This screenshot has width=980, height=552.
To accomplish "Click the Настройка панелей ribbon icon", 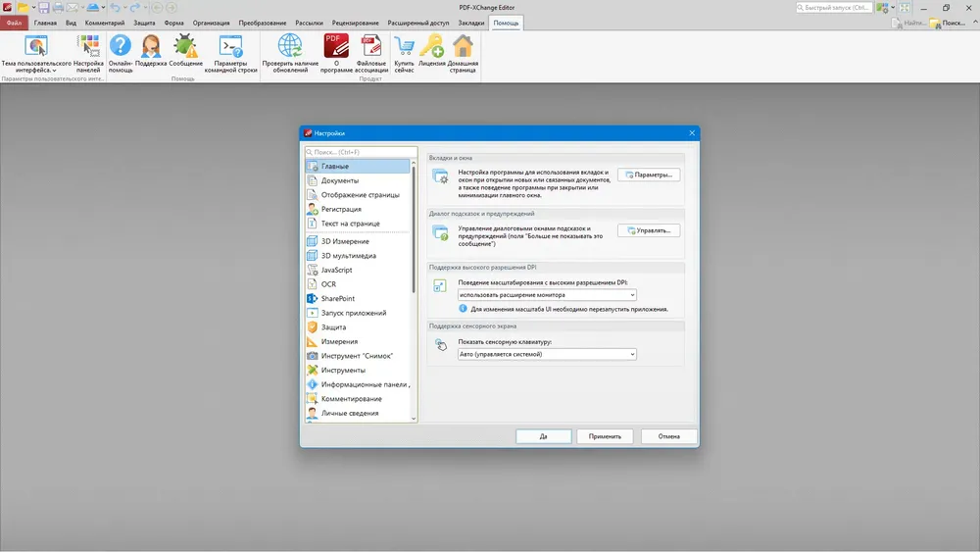I will (88, 46).
